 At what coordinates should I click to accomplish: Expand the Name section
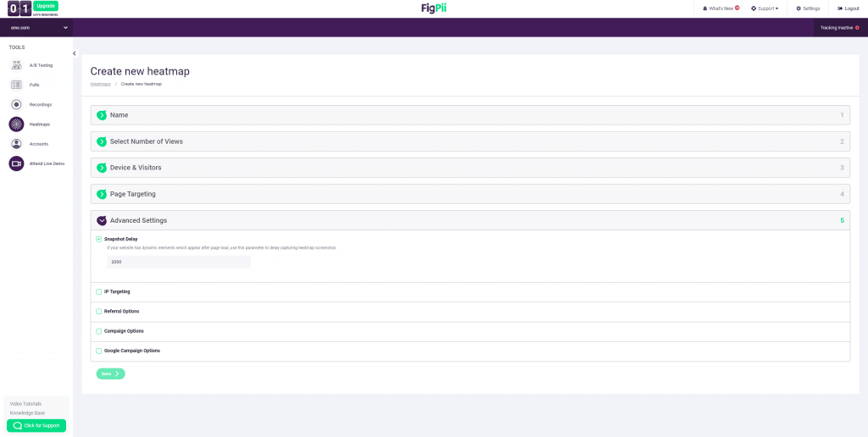(102, 115)
